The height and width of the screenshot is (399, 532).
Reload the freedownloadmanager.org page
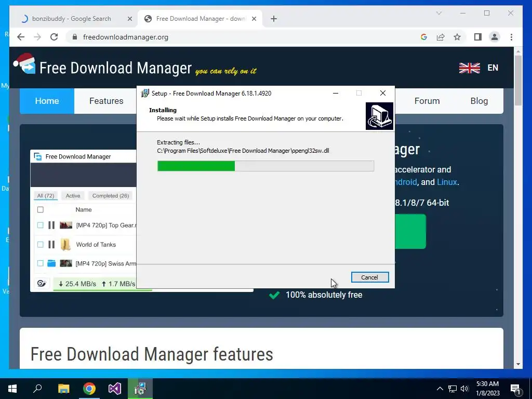54,37
